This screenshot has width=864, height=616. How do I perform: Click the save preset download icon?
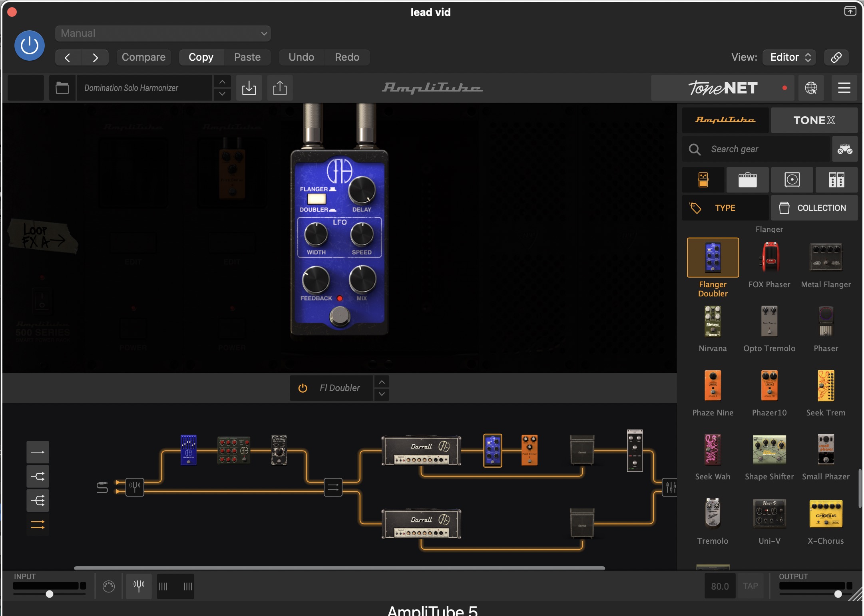coord(249,88)
